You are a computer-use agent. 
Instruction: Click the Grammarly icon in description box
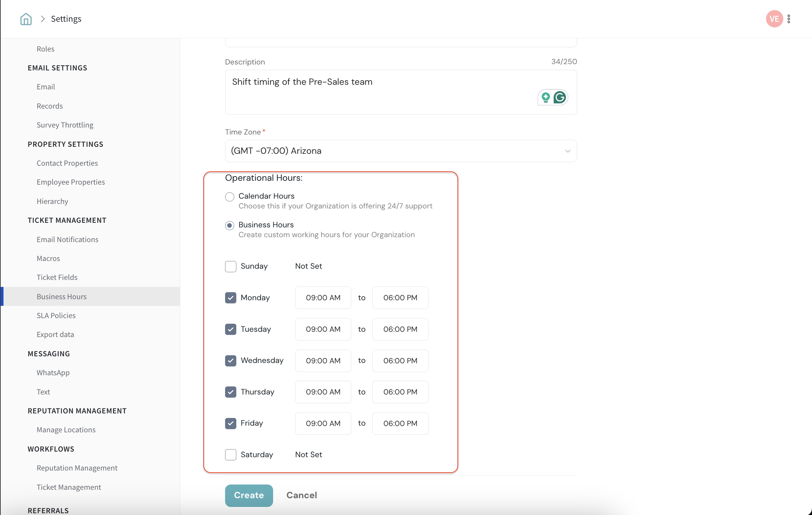(x=560, y=97)
